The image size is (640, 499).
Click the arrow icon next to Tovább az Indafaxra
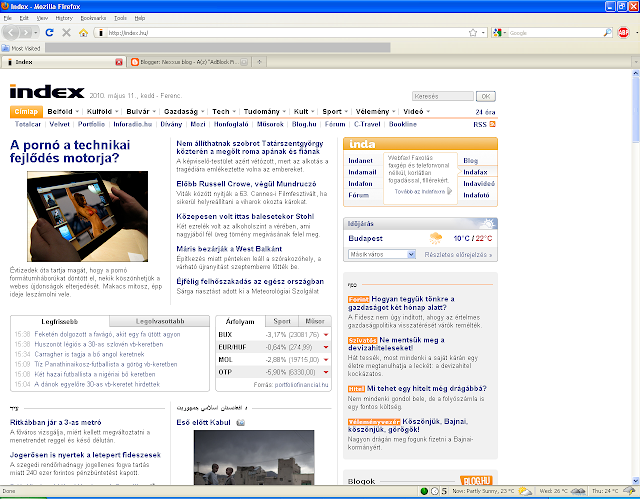pyautogui.click(x=449, y=191)
